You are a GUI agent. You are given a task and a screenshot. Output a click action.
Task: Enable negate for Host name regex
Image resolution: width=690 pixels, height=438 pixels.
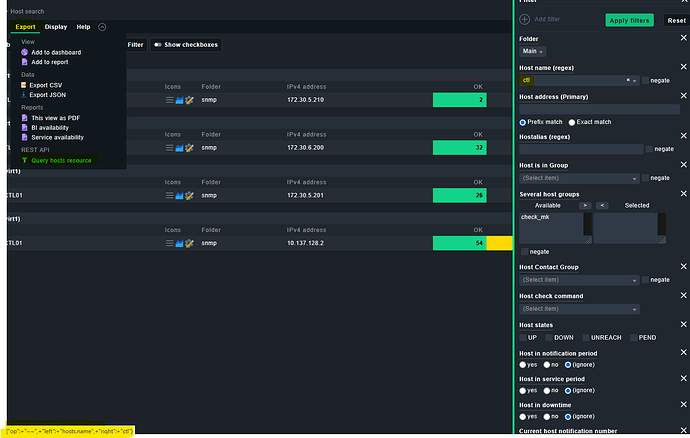(646, 80)
